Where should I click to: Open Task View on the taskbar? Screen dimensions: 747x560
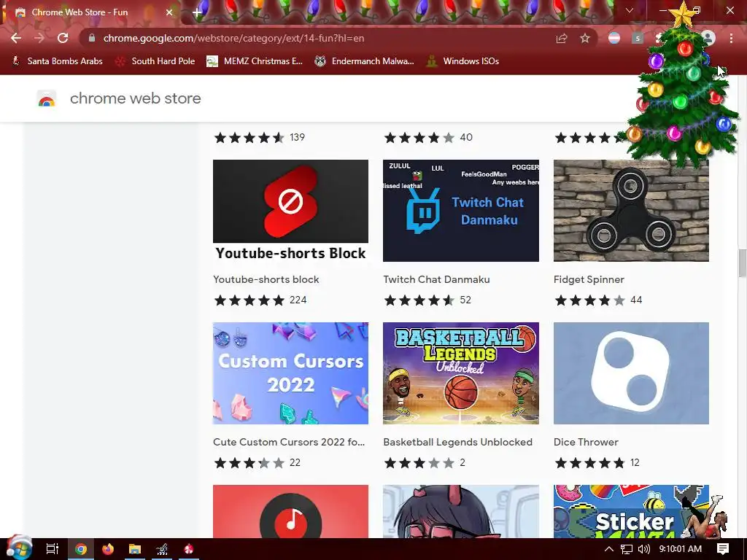pos(53,549)
